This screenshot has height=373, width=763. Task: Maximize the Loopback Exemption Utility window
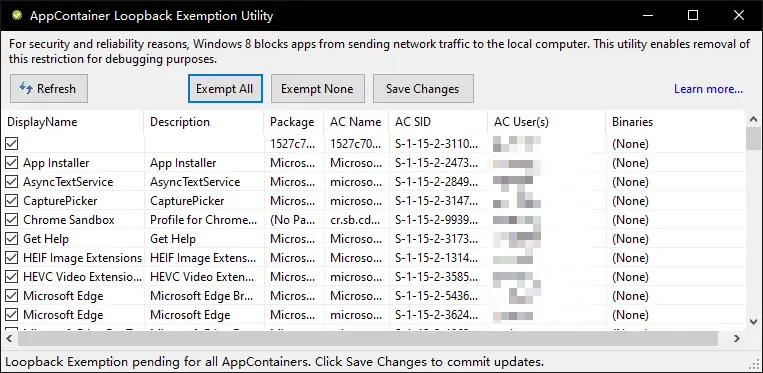[x=693, y=15]
